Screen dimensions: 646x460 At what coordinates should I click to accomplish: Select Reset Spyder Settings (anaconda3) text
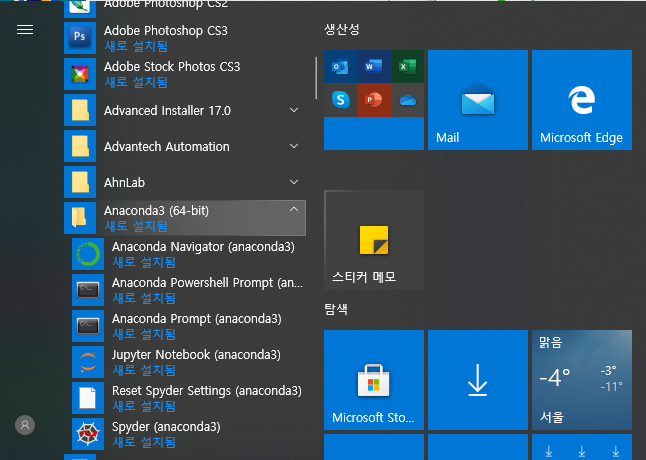207,391
